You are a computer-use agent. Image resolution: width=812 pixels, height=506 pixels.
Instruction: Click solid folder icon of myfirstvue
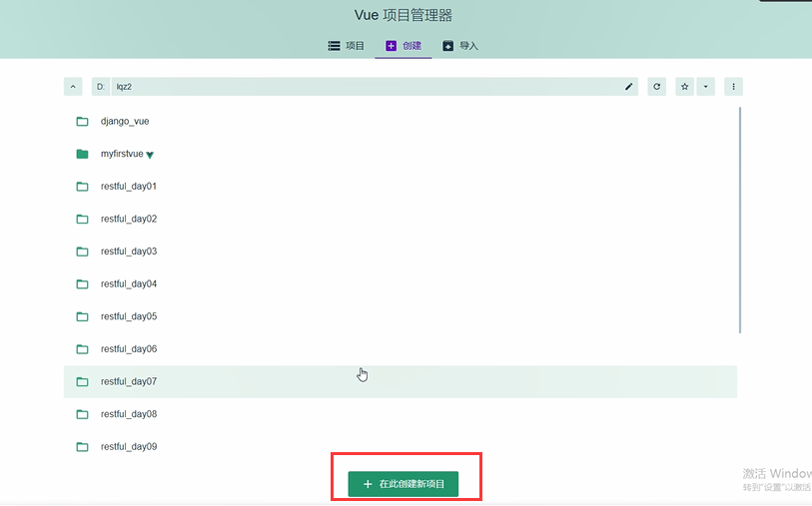coord(82,154)
